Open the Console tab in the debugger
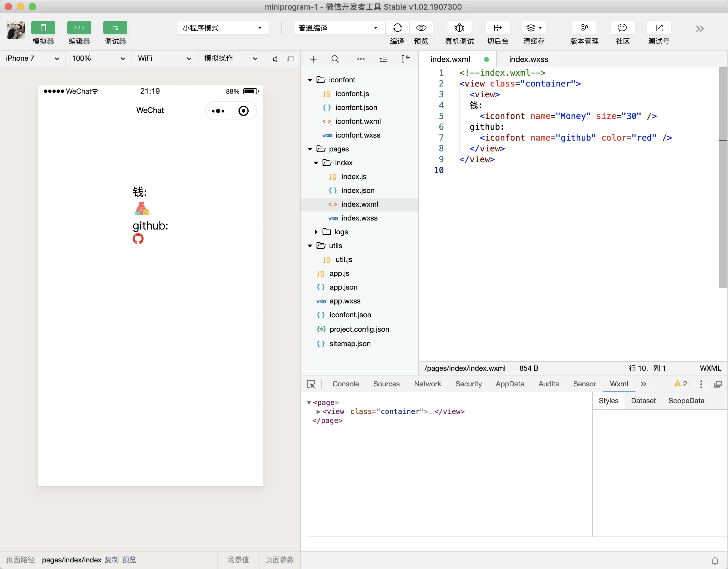 click(345, 384)
